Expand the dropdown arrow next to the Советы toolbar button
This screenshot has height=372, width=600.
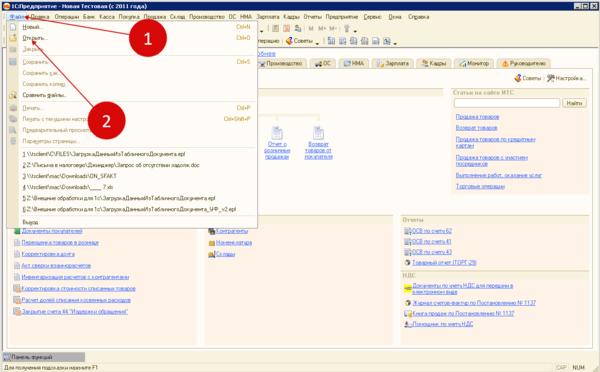pos(317,43)
